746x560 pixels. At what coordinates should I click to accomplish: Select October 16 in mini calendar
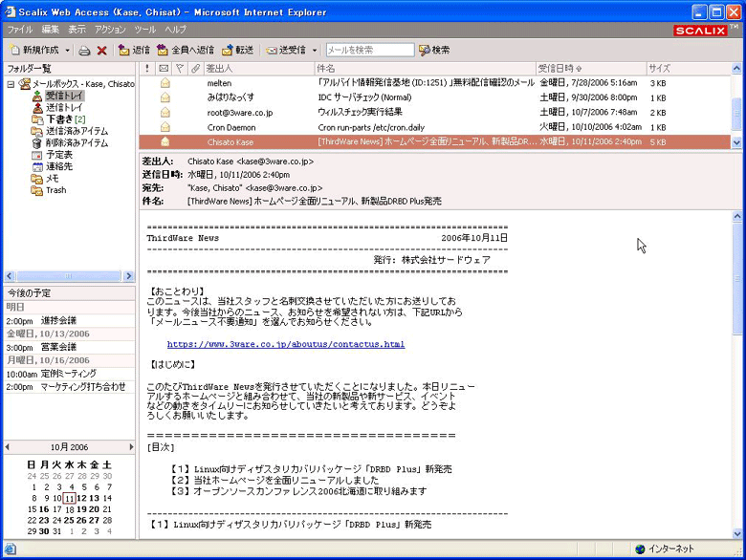pyautogui.click(x=44, y=509)
